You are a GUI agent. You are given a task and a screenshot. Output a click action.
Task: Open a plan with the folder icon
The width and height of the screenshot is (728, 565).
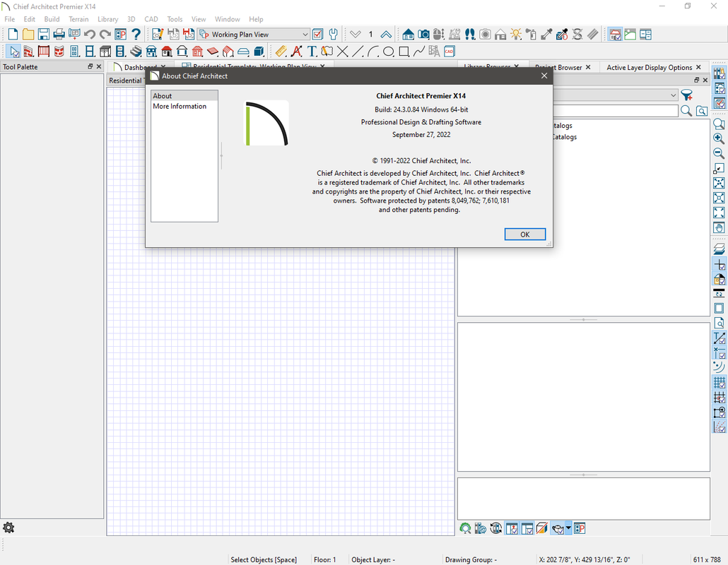coord(28,35)
